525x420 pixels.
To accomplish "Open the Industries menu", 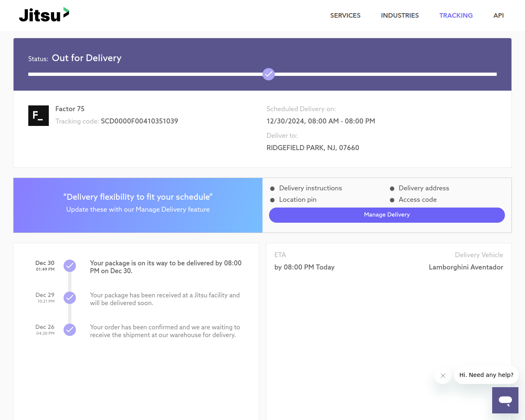I will (x=400, y=16).
